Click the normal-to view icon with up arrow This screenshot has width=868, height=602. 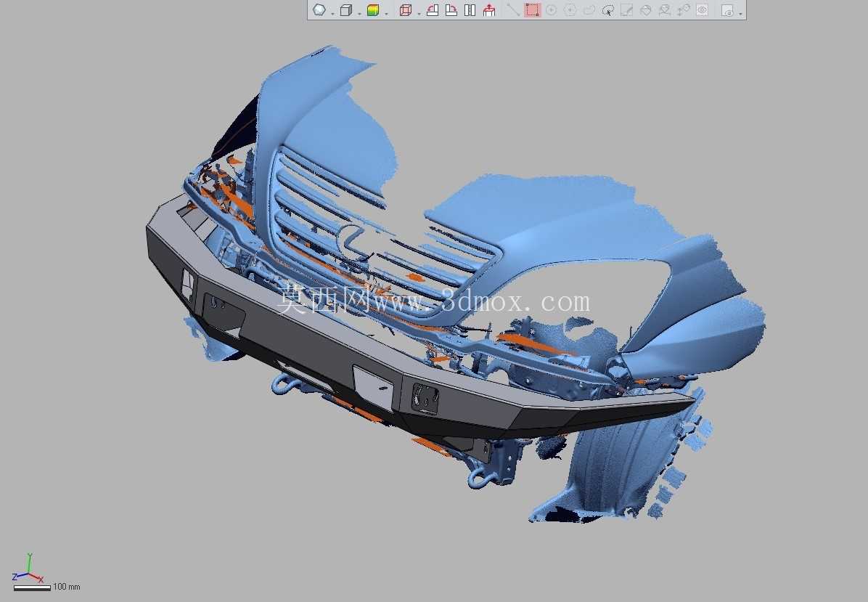click(489, 10)
